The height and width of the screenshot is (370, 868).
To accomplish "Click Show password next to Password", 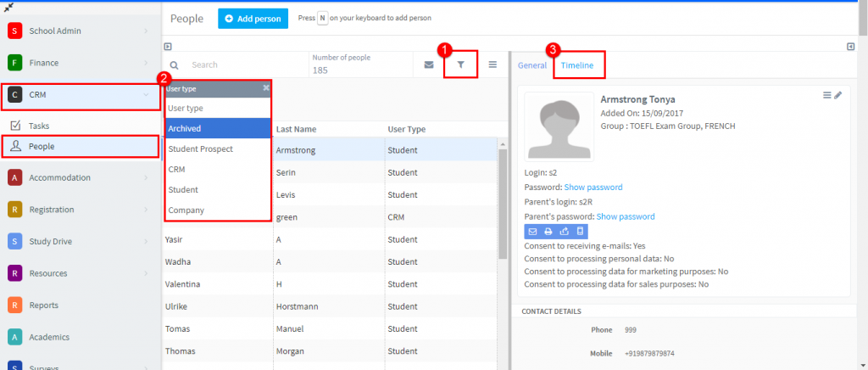I will point(593,187).
